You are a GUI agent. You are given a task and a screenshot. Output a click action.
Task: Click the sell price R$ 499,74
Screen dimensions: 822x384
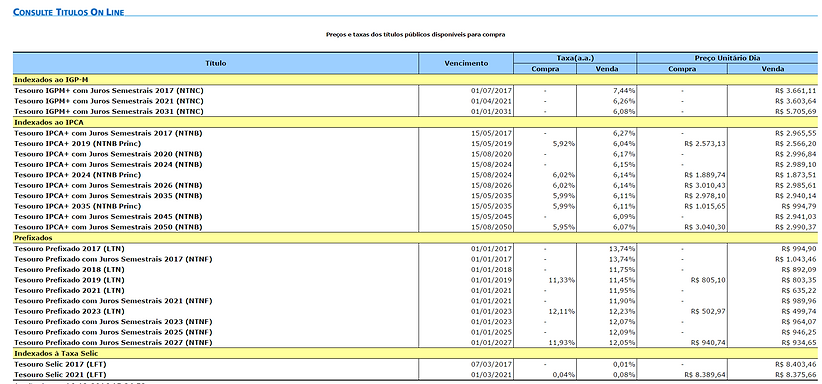click(799, 311)
